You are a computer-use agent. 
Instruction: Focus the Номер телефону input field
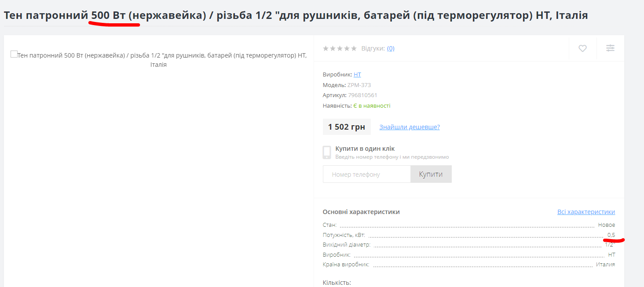point(367,174)
